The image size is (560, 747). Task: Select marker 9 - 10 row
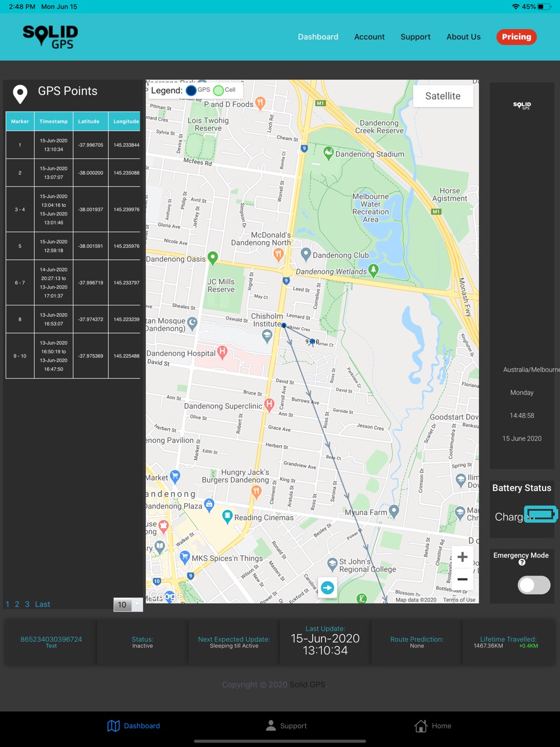[x=73, y=356]
